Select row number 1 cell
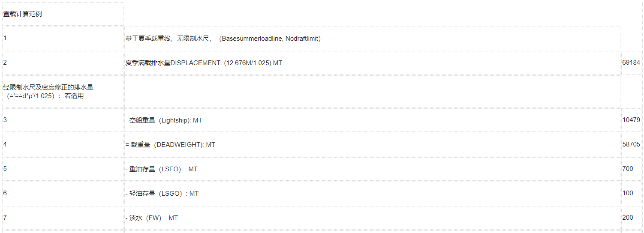Viewport: 644px width, 233px height. (x=63, y=38)
